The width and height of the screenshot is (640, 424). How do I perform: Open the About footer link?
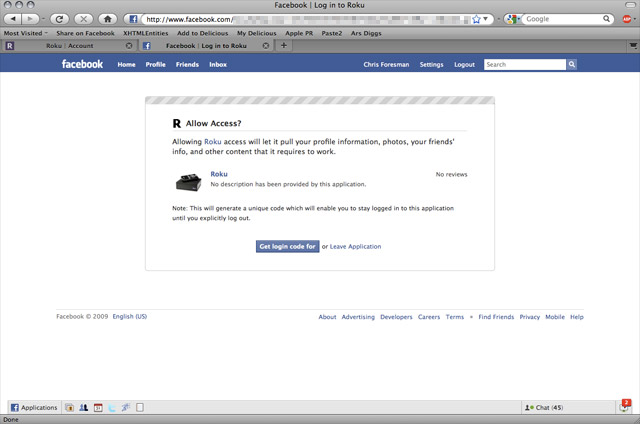click(x=327, y=317)
